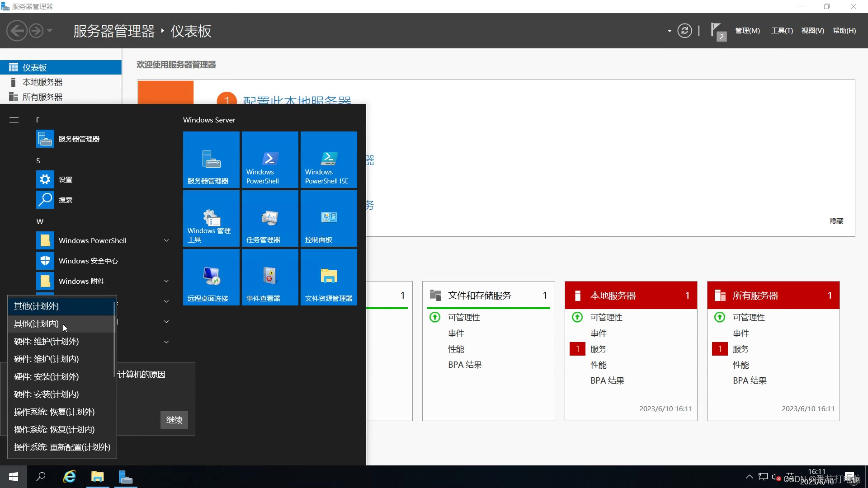The image size is (868, 488).
Task: Click 服务 under the 所有服务器 tile
Action: 741,349
